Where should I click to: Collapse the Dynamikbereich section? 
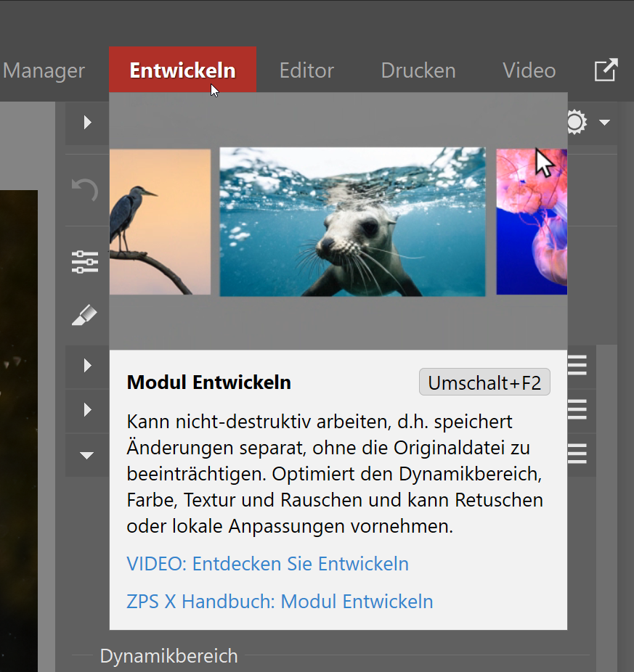(x=168, y=655)
